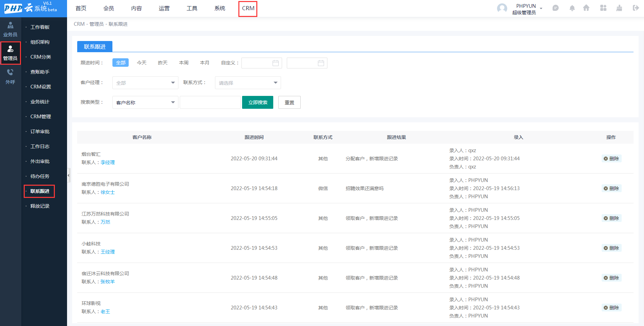Open 工作看板 in the side menu
This screenshot has height=326, width=644.
click(40, 27)
